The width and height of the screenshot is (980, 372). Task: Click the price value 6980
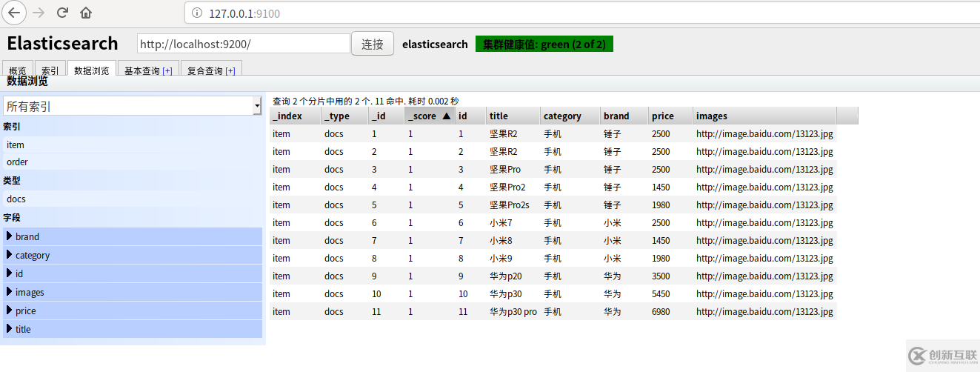point(661,311)
